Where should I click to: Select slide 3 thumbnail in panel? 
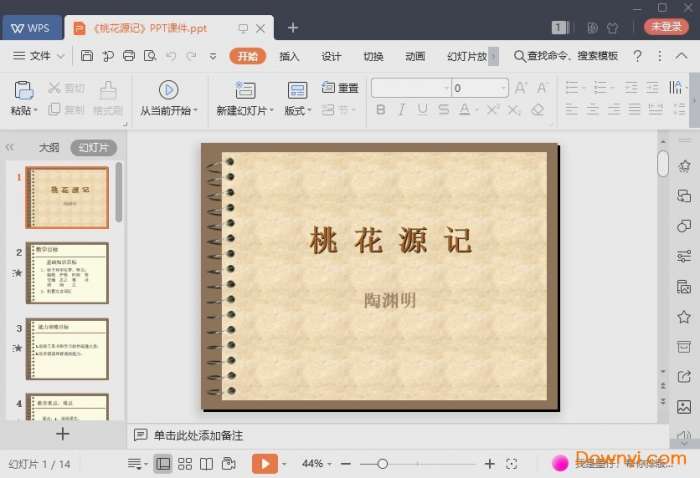pyautogui.click(x=66, y=349)
